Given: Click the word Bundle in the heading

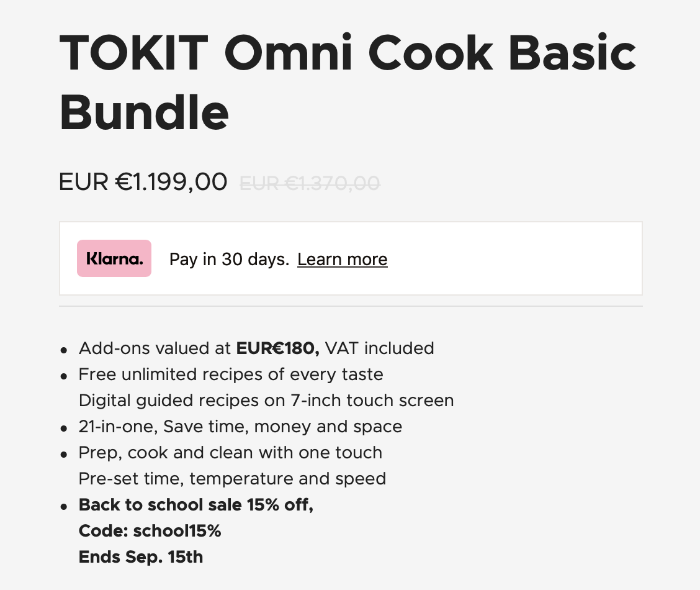Looking at the screenshot, I should 144,112.
